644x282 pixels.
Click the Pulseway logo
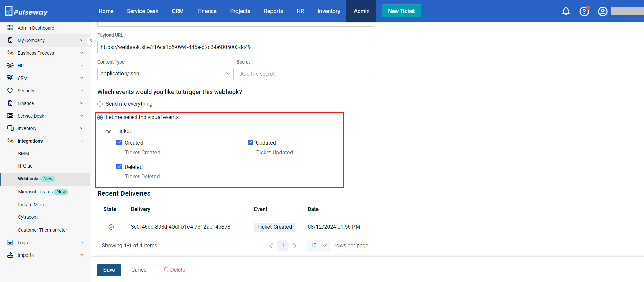[27, 12]
